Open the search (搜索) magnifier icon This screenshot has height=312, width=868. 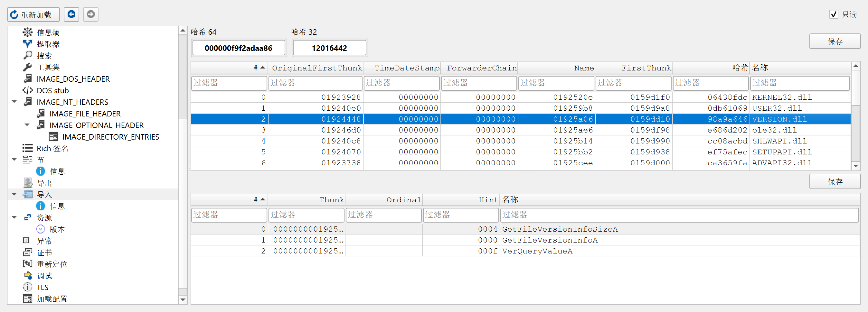click(27, 55)
